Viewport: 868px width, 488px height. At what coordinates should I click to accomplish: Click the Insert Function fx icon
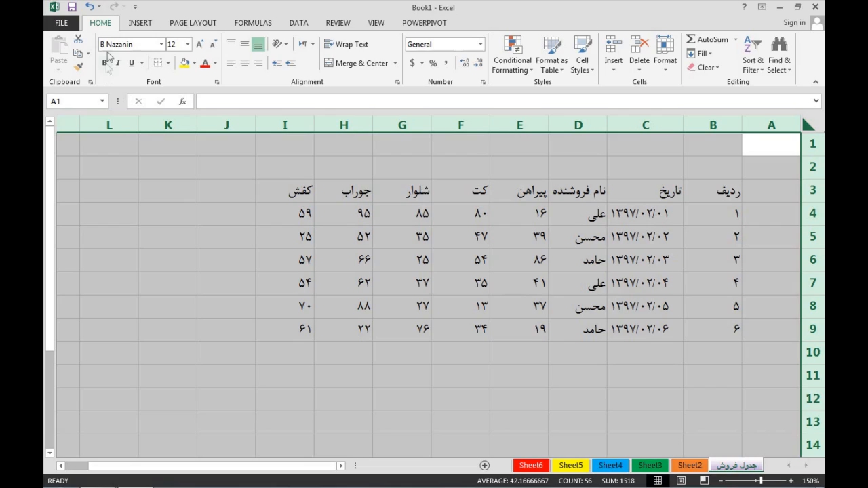[182, 102]
